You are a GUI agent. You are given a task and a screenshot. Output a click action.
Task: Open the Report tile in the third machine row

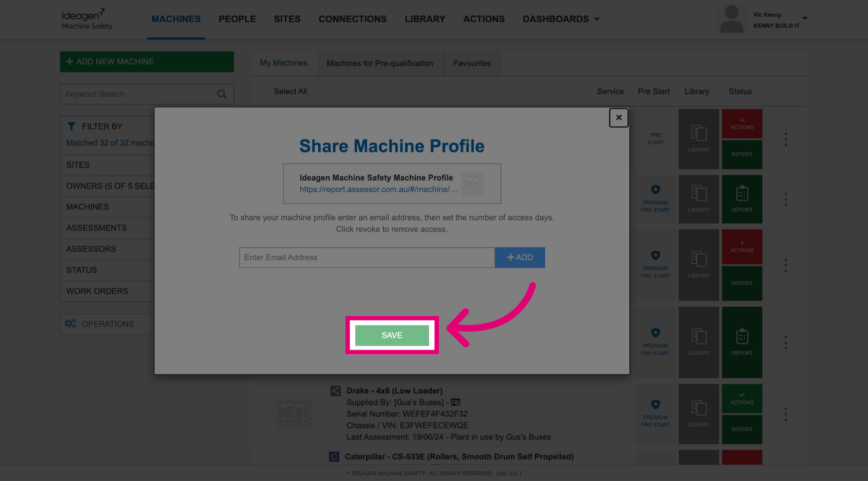(742, 283)
